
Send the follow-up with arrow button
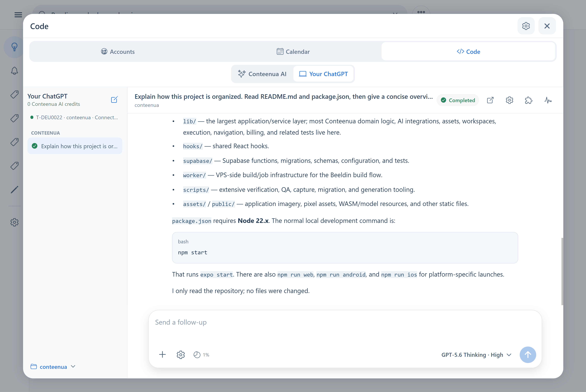[x=528, y=354]
